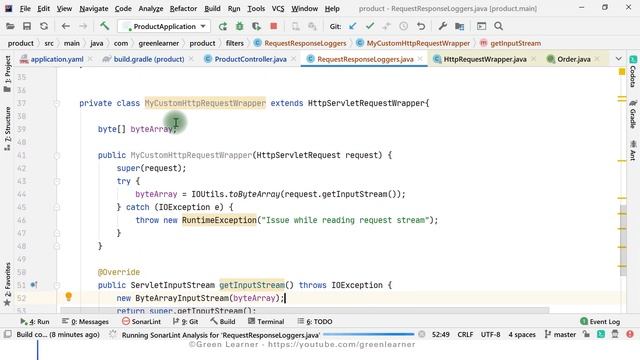
Task: Show hidden editor tabs chevron
Action: point(618,59)
